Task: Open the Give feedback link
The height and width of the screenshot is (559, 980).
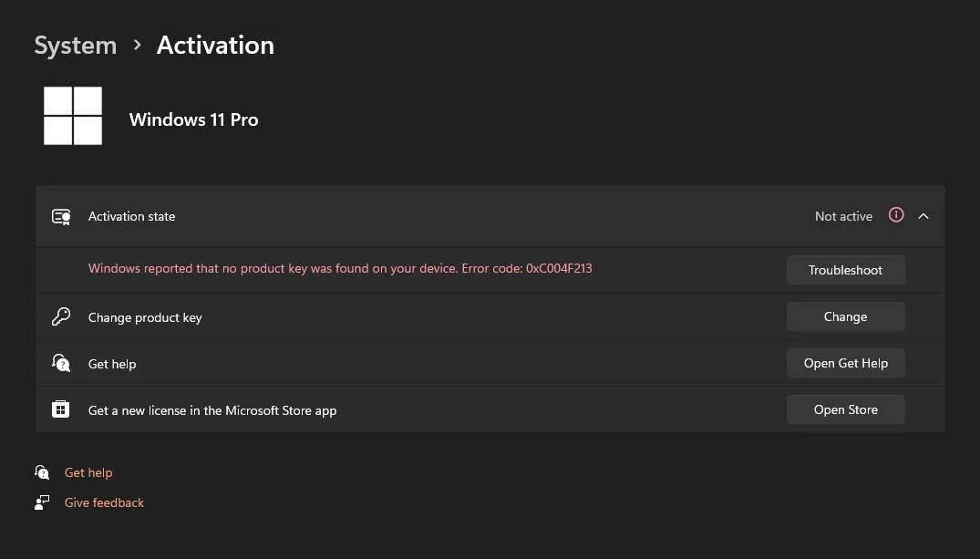Action: 104,502
